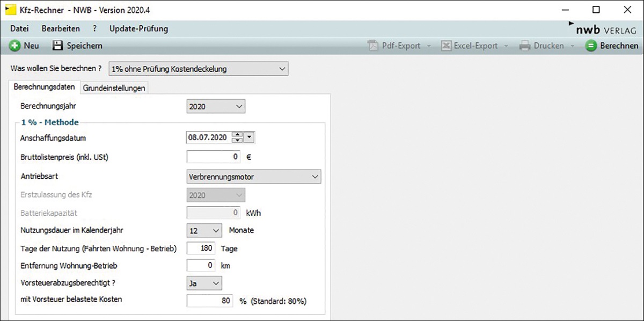This screenshot has width=644, height=321.
Task: Increase Anschaffungsdatum with the up spinner
Action: (237, 135)
